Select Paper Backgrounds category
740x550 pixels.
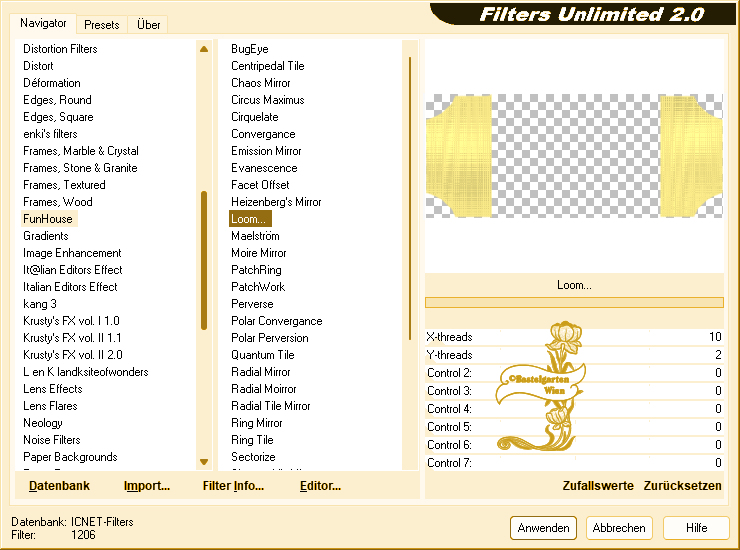click(70, 457)
